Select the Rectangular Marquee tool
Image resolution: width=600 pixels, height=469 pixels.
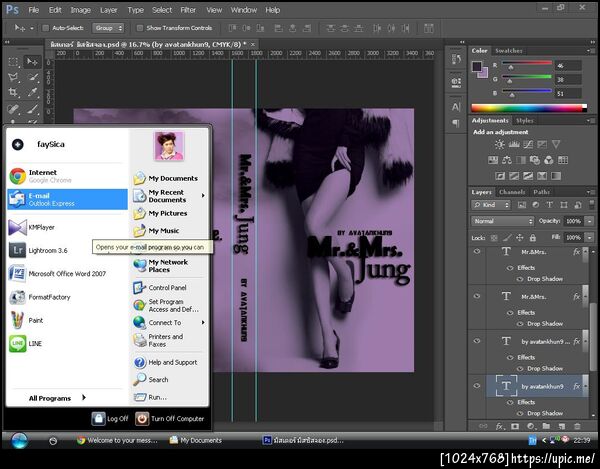[x=13, y=62]
